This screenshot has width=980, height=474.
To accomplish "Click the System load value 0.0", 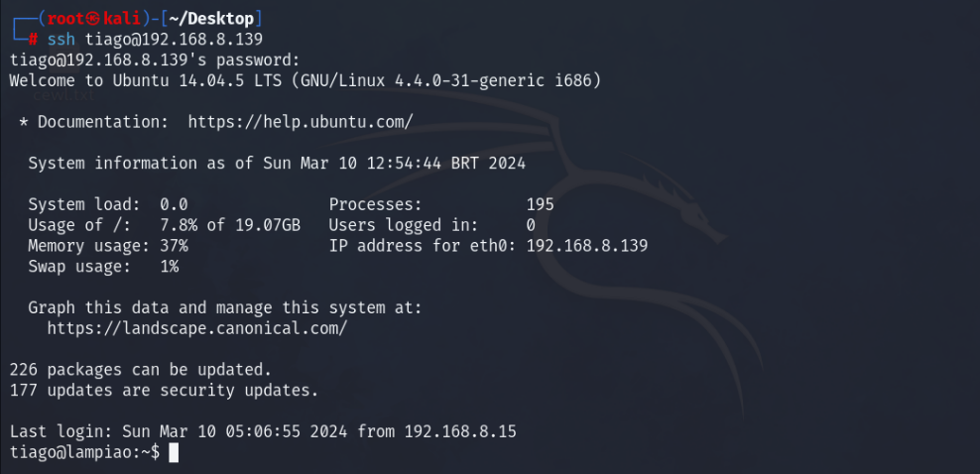I will [x=174, y=204].
